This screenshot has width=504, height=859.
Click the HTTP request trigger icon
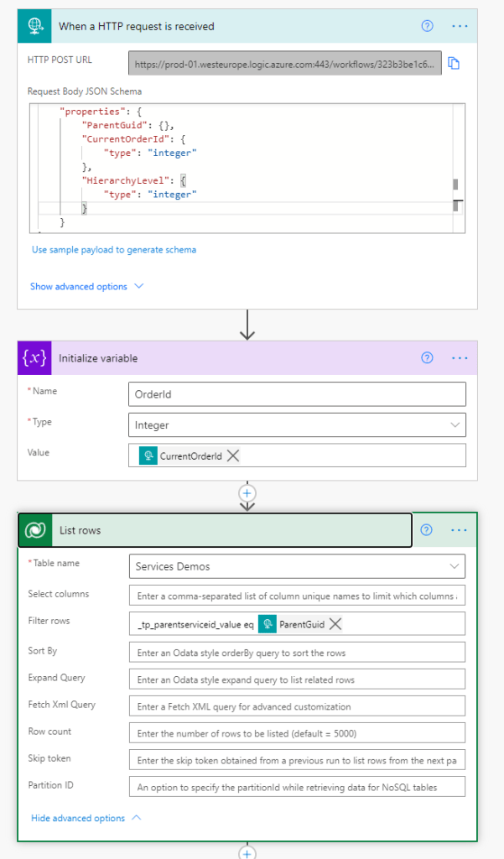(x=35, y=26)
